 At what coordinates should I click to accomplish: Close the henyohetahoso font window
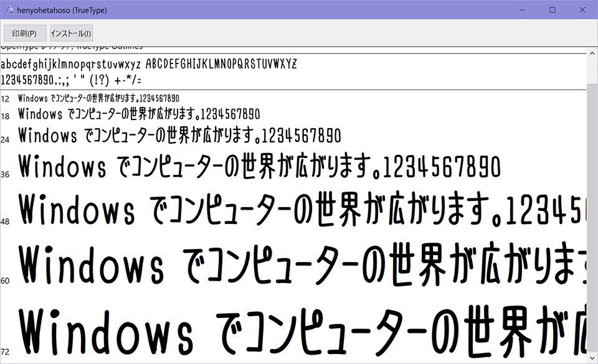(582, 10)
